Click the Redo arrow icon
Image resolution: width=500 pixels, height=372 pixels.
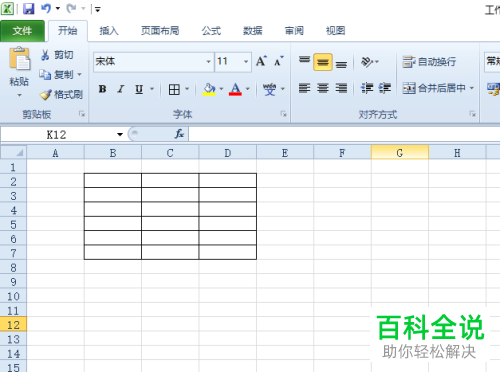71,9
